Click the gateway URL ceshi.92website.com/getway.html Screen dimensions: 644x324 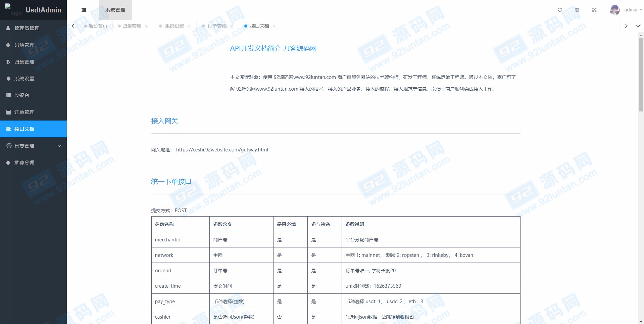(x=222, y=150)
